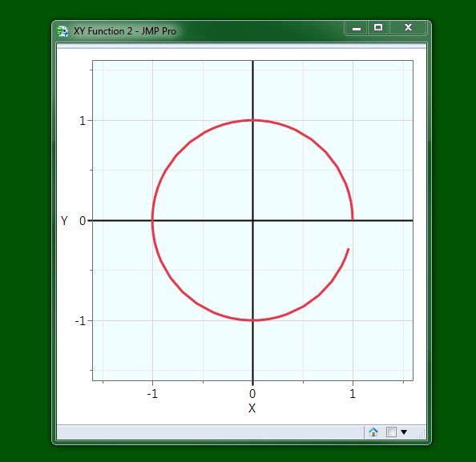The height and width of the screenshot is (462, 476).
Task: Open the status bar dropdown arrow
Action: [x=404, y=432]
